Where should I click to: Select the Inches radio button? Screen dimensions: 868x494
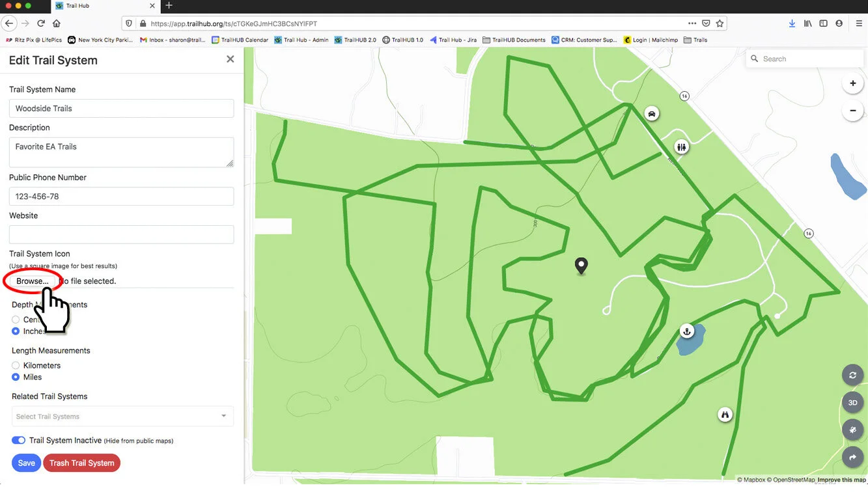[x=16, y=331]
